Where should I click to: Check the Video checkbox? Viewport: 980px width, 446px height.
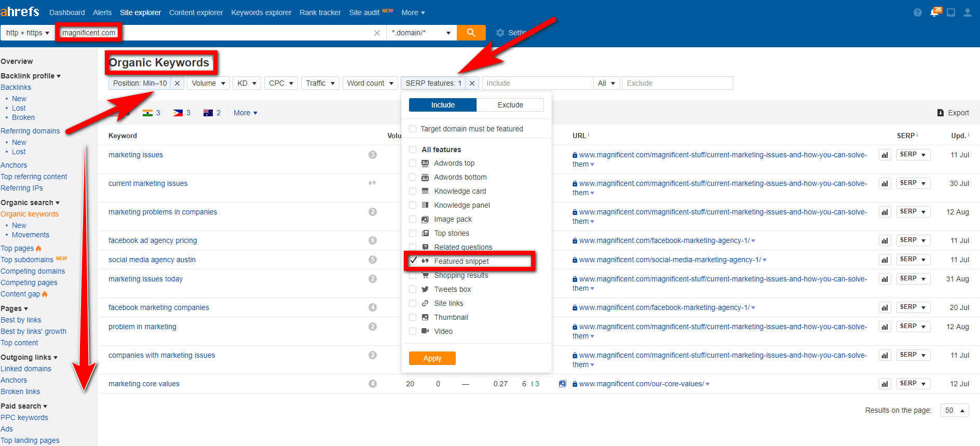click(x=413, y=331)
